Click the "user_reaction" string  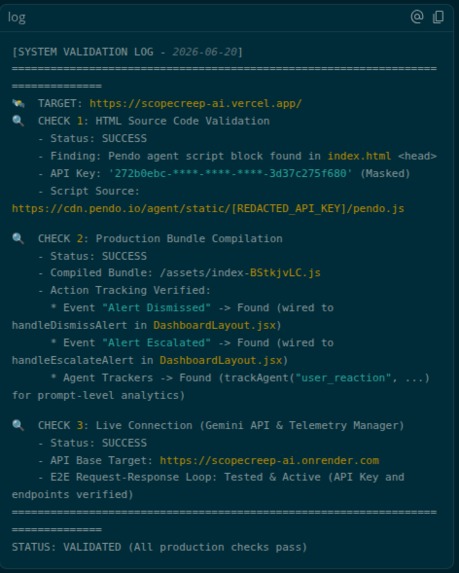point(344,378)
